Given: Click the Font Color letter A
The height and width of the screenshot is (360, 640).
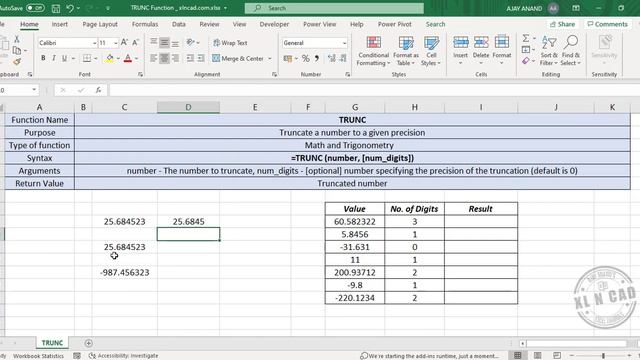Looking at the screenshot, I should coord(128,58).
